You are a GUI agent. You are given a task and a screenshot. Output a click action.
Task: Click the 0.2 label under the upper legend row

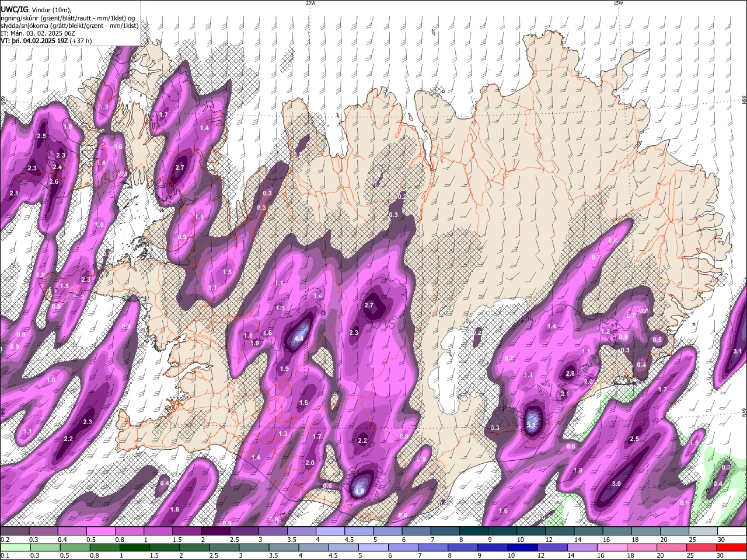click(5, 540)
